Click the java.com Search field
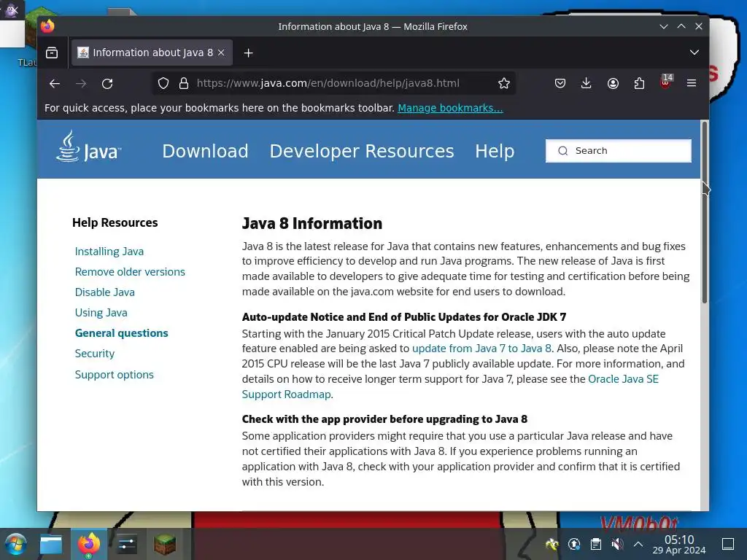Image resolution: width=747 pixels, height=560 pixels. 619,151
